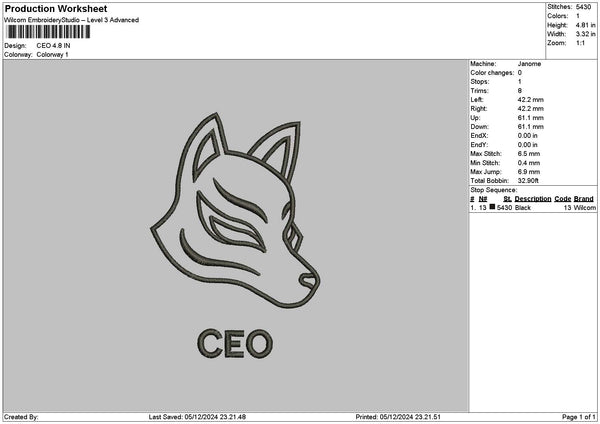Click the Trims value 8
Image resolution: width=600 pixels, height=424 pixels.
520,91
